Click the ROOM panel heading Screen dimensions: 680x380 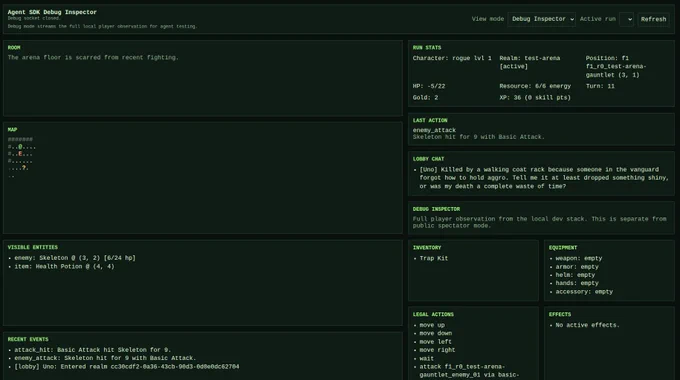(x=14, y=48)
